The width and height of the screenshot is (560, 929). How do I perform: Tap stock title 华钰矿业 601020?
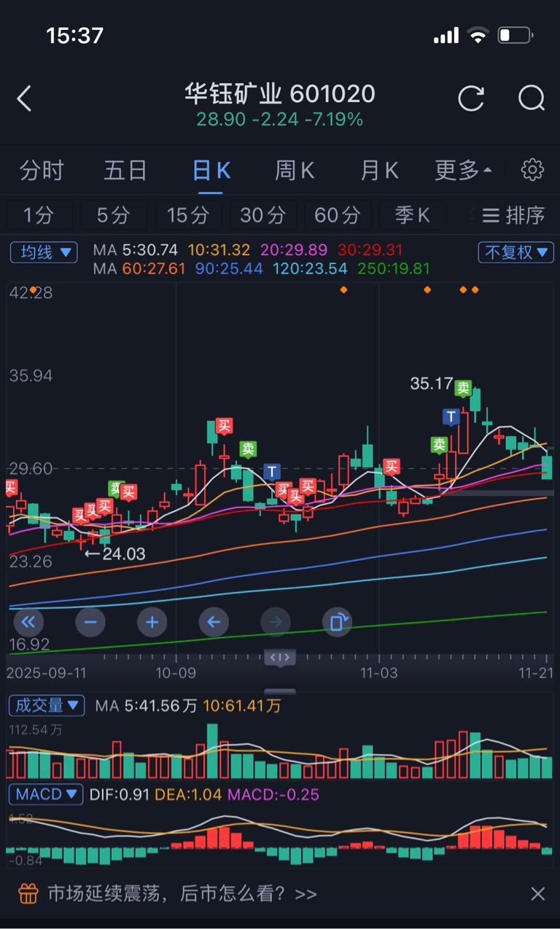(x=280, y=94)
